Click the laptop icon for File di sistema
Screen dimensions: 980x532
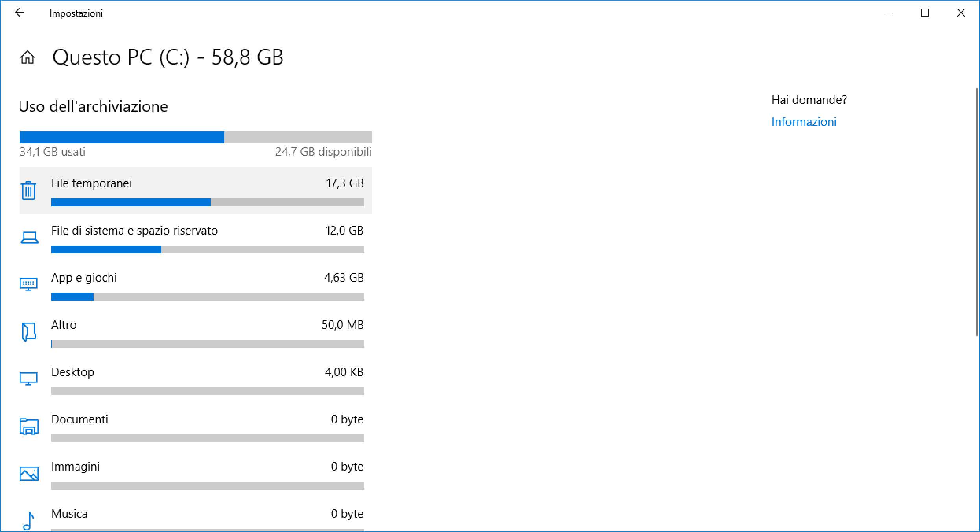point(29,238)
